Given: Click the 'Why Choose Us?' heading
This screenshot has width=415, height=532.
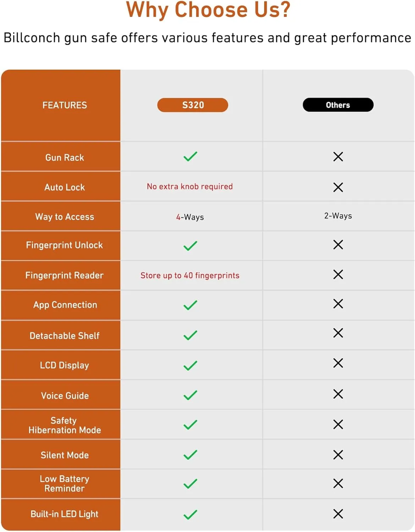Looking at the screenshot, I should [x=208, y=10].
